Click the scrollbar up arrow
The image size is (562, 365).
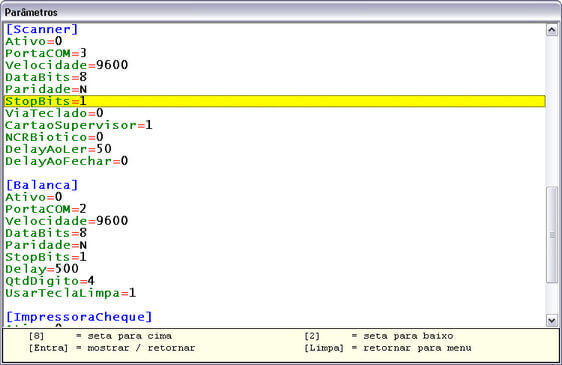552,30
